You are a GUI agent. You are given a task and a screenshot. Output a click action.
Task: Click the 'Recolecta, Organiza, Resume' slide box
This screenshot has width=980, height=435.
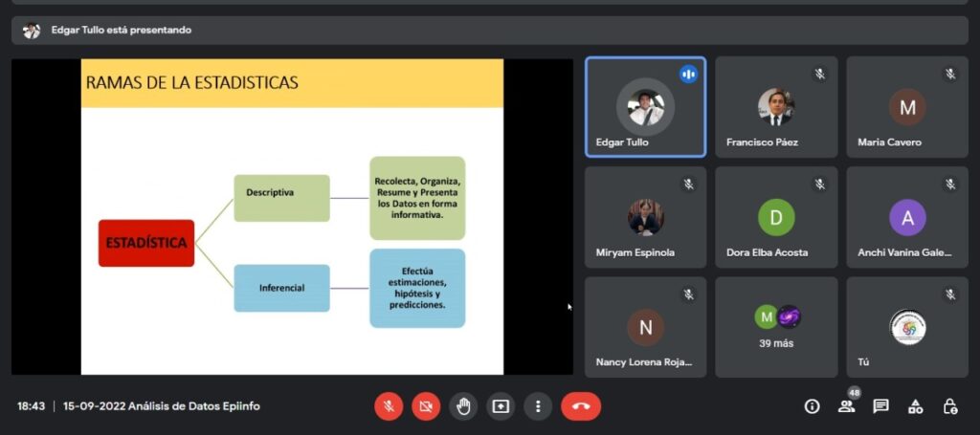coord(417,198)
